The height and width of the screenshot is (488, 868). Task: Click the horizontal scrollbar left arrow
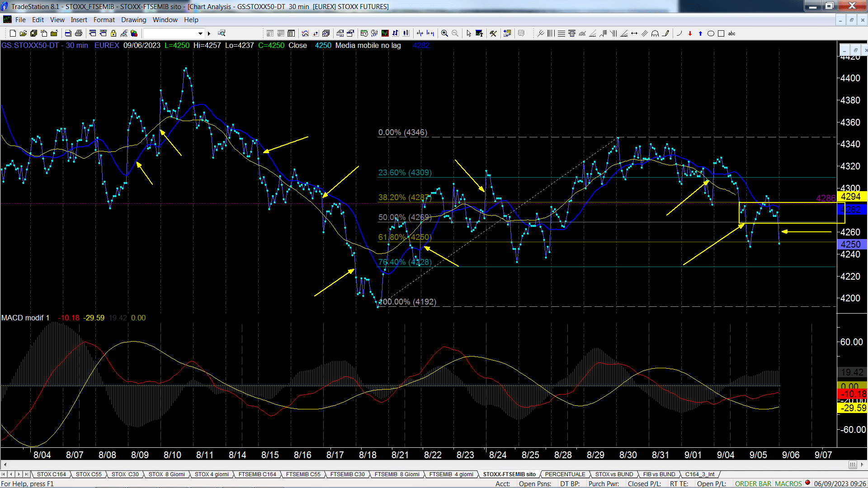point(5,465)
